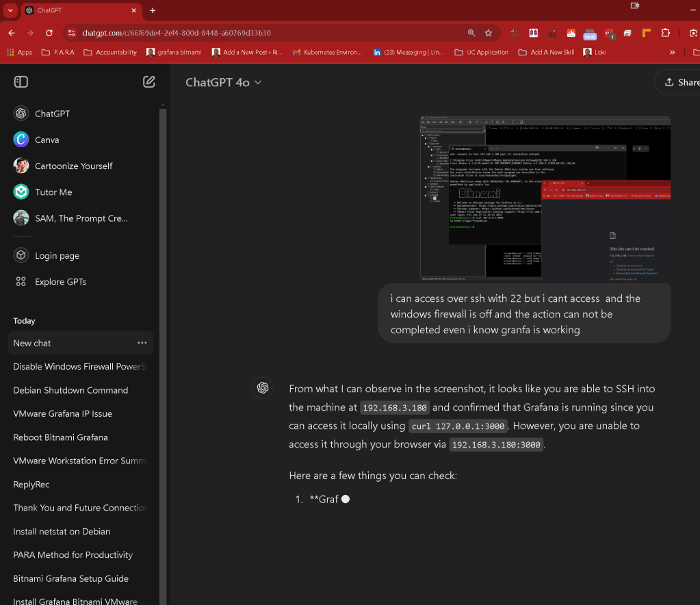Open the Aa font extension icon

pyautogui.click(x=552, y=33)
